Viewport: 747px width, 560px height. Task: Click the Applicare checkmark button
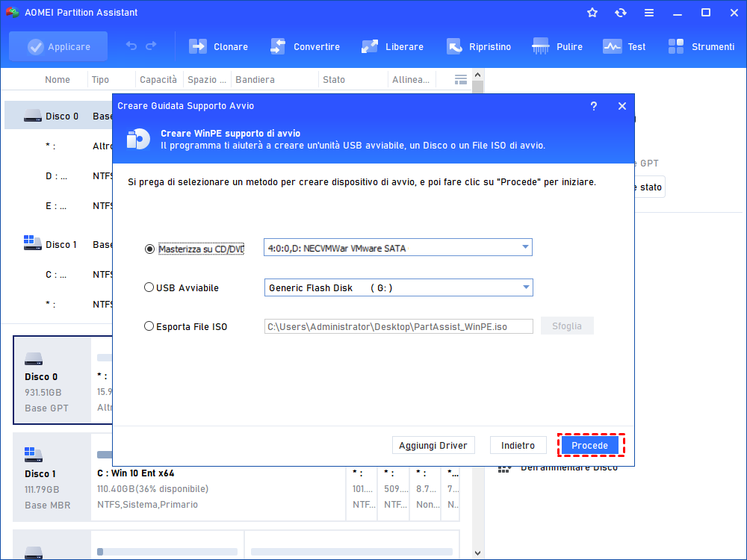point(58,46)
